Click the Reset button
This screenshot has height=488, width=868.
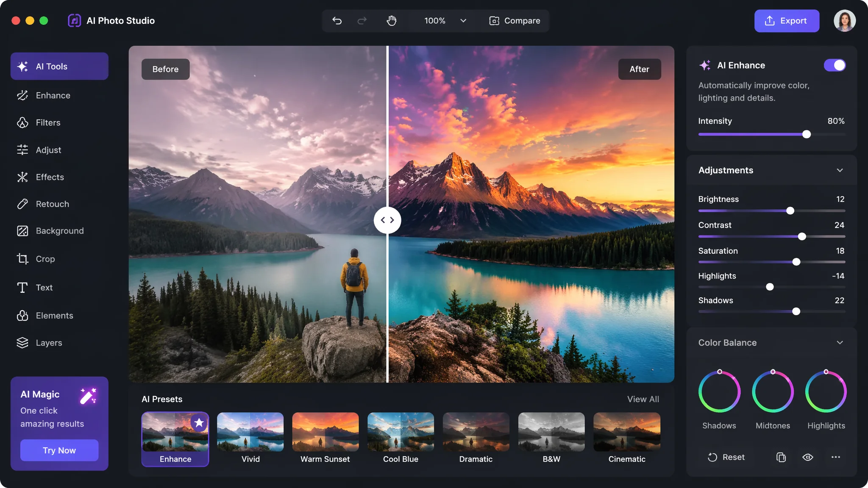[x=726, y=457]
